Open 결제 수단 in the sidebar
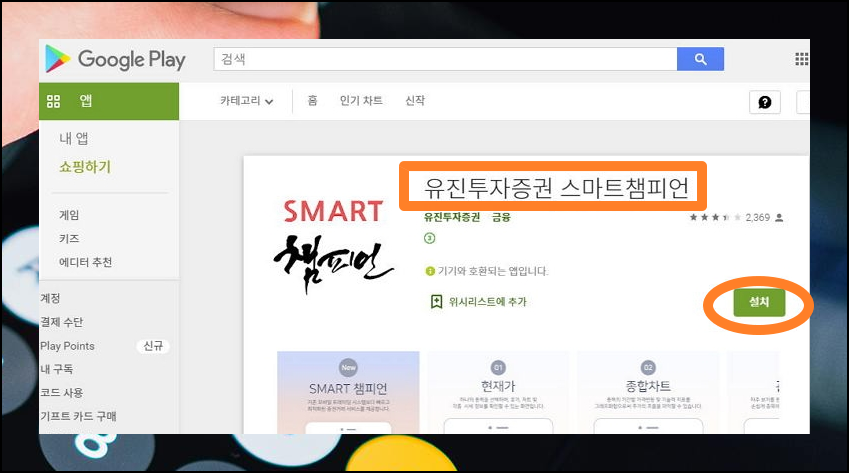The height and width of the screenshot is (473, 849). click(x=62, y=322)
